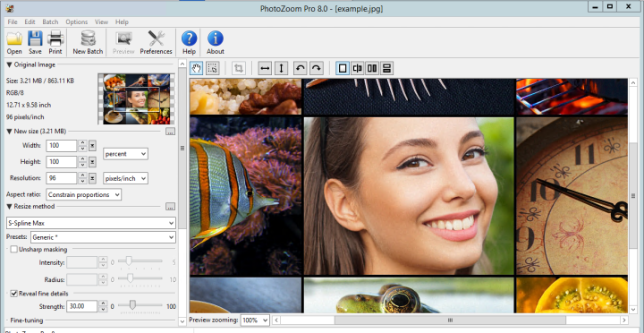Click the disabled Radius slider

pyautogui.click(x=140, y=278)
